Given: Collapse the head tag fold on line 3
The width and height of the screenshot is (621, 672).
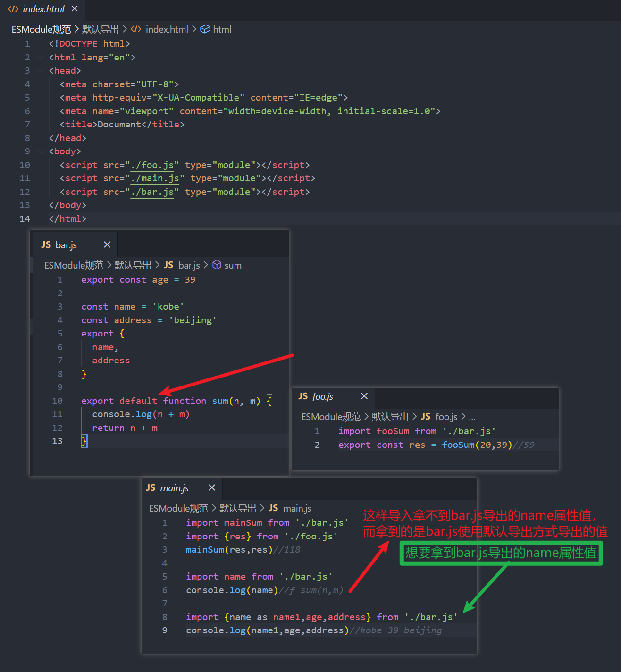Looking at the screenshot, I should pos(42,70).
